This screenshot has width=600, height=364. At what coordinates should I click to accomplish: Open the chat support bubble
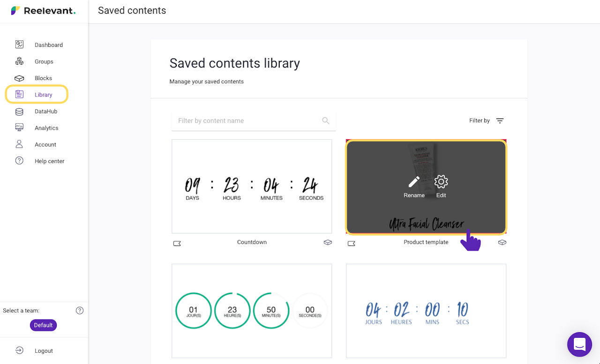tap(579, 344)
